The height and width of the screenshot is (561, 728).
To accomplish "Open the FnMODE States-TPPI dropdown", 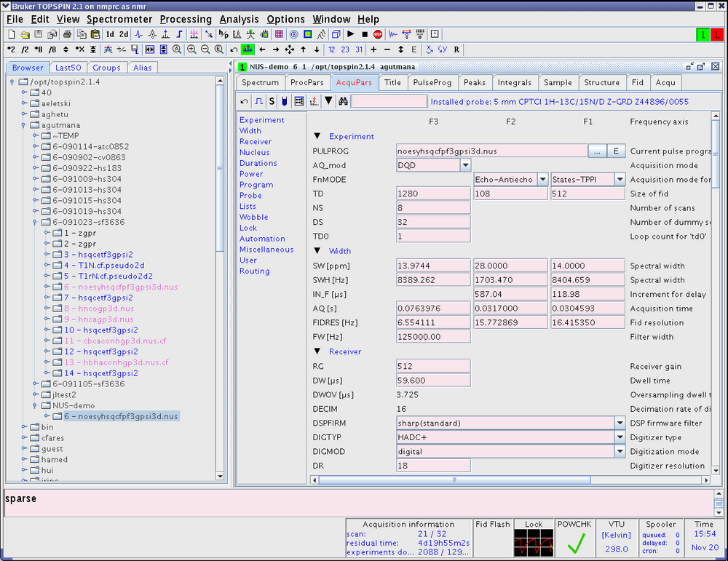I will point(620,180).
